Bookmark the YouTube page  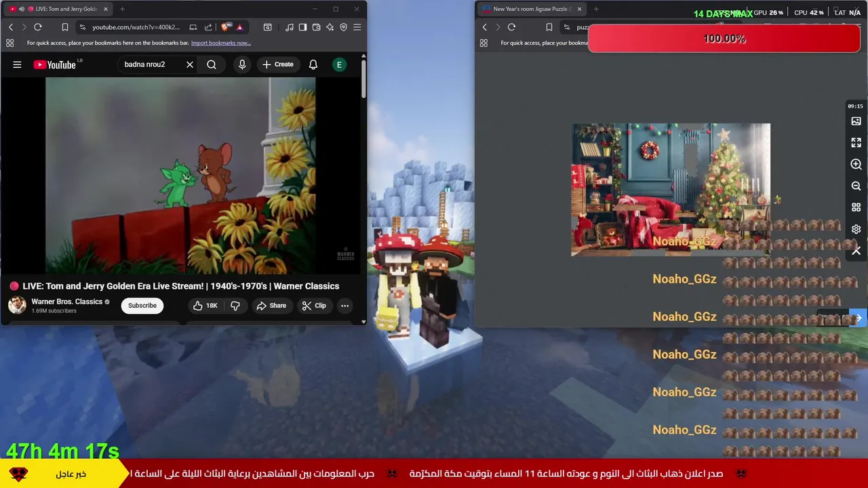pyautogui.click(x=65, y=27)
